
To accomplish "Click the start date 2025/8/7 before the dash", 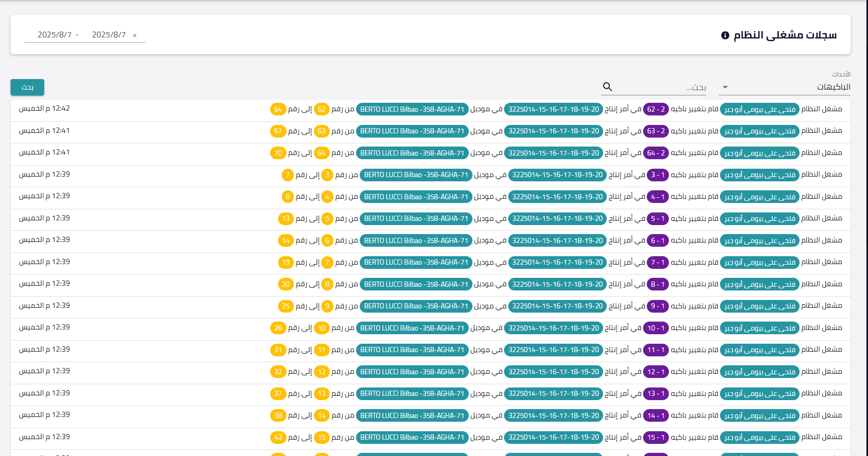I will click(x=54, y=35).
